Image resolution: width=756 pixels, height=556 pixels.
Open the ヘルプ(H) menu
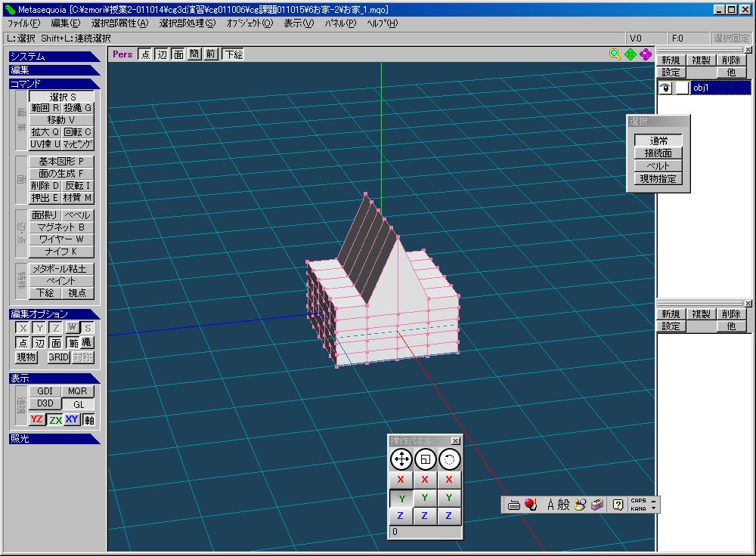(383, 23)
